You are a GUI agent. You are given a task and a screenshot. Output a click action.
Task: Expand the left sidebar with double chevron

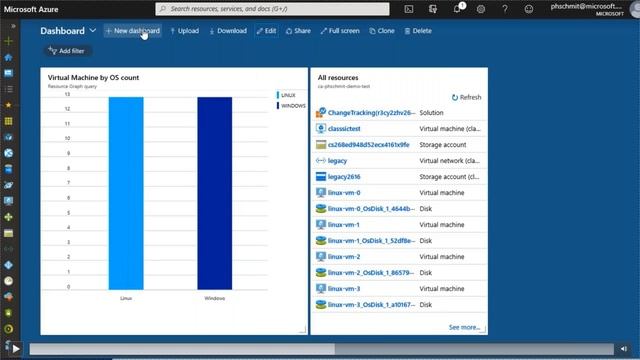[x=13, y=26]
